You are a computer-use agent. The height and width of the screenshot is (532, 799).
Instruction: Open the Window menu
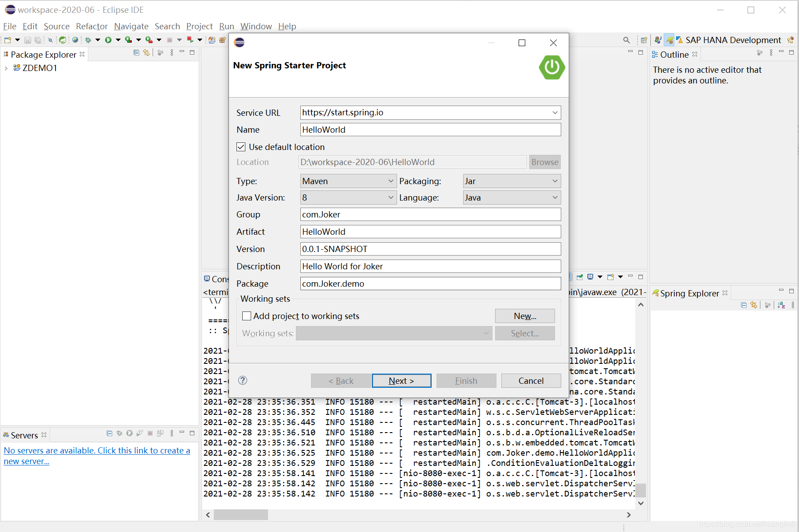coord(256,26)
